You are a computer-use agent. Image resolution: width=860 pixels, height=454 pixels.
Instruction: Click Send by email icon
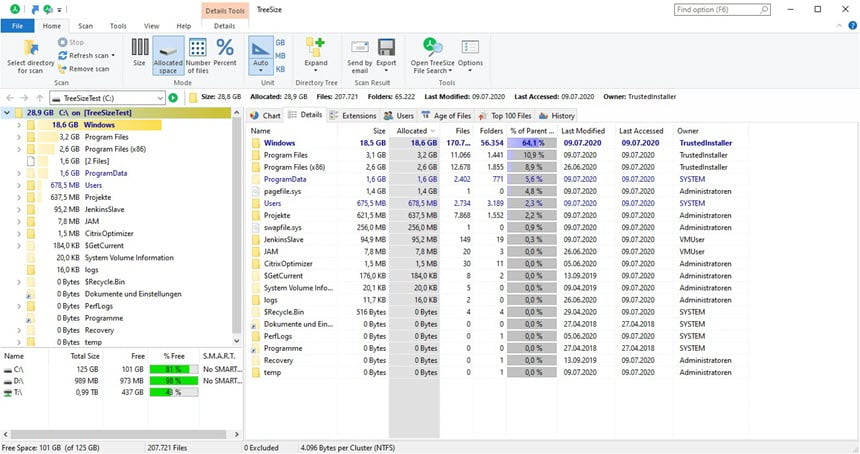[x=360, y=47]
